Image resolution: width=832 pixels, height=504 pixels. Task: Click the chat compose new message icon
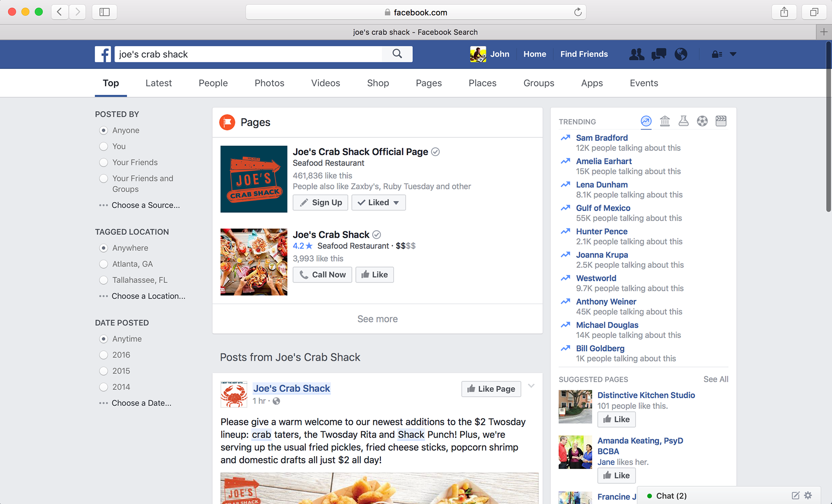tap(795, 495)
